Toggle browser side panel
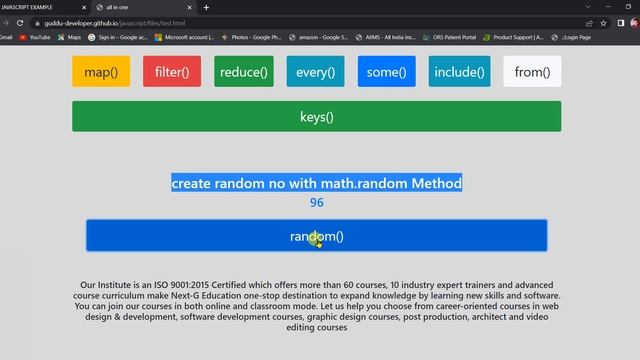The image size is (640, 360). point(621,23)
